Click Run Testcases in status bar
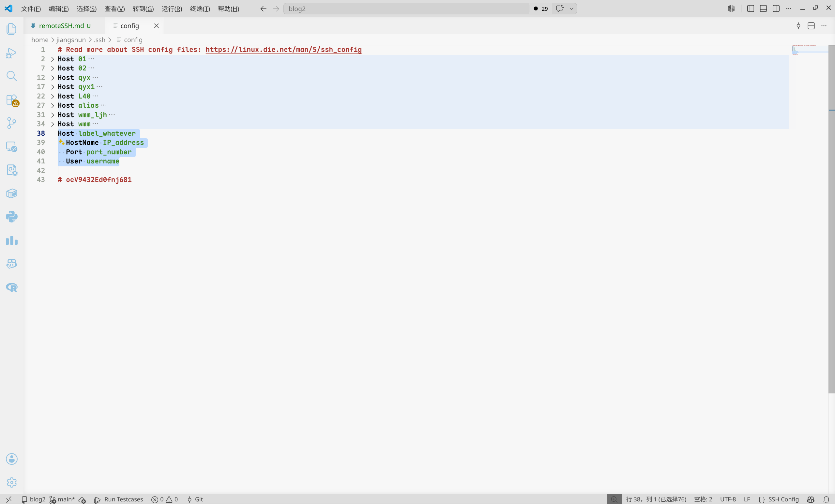This screenshot has height=504, width=835. point(119,499)
